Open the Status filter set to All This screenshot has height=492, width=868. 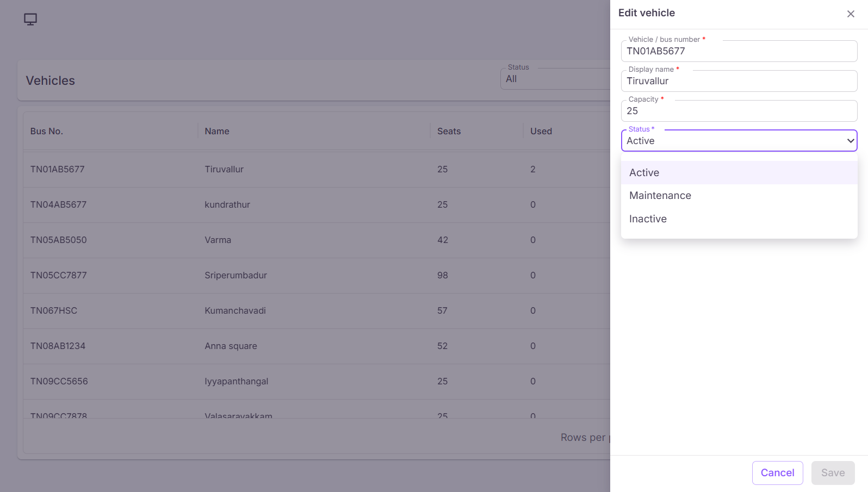coord(555,79)
